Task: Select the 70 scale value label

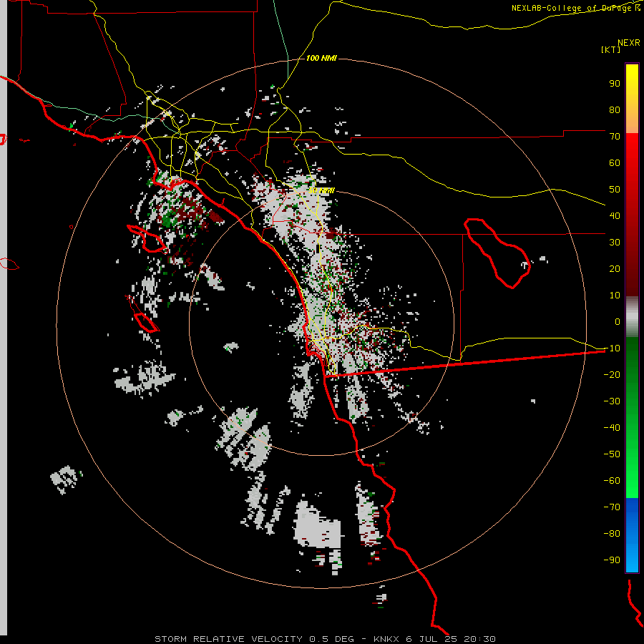Action: click(615, 137)
